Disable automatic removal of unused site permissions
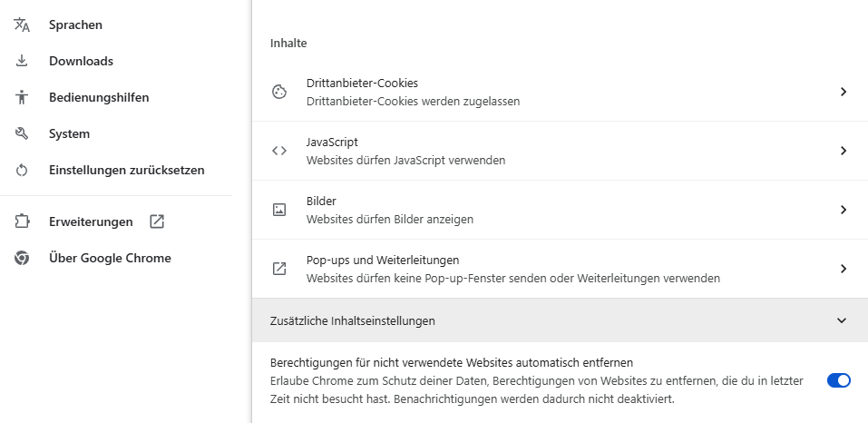The image size is (868, 423). pos(838,380)
